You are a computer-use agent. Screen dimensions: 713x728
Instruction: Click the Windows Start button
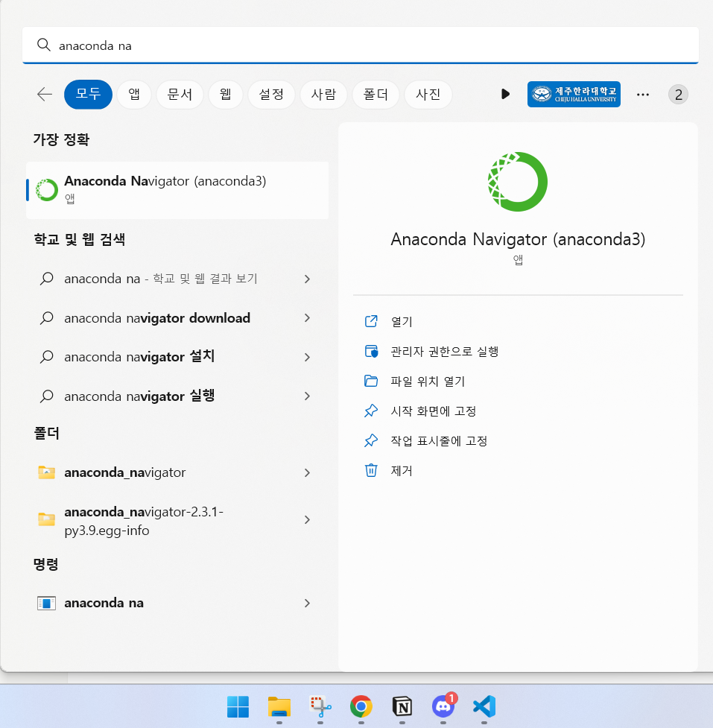(238, 706)
